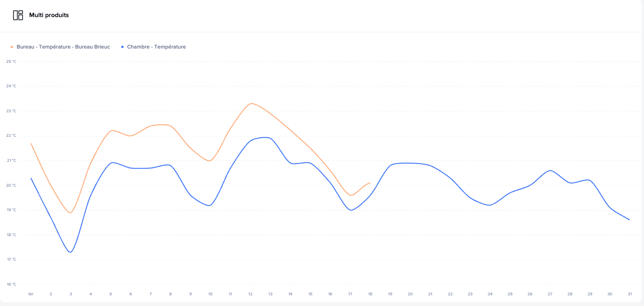Click the orange legend dot for Bureau
The height and width of the screenshot is (306, 644).
[12, 47]
